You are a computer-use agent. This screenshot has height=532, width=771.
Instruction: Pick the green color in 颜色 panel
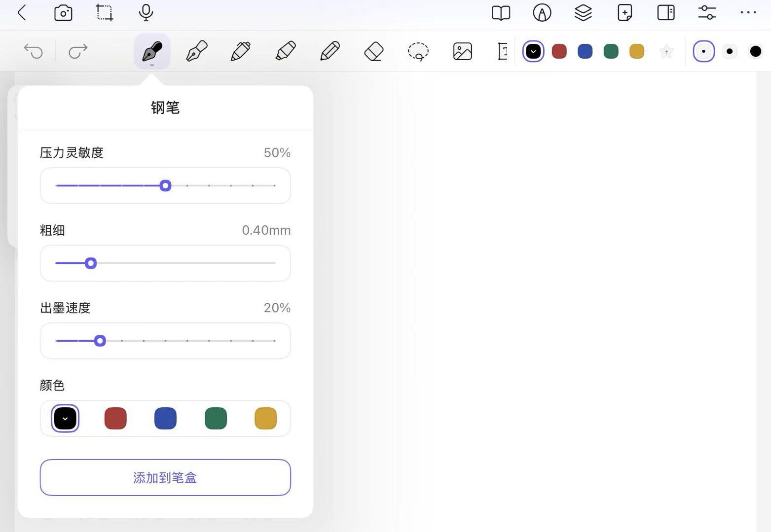point(216,419)
